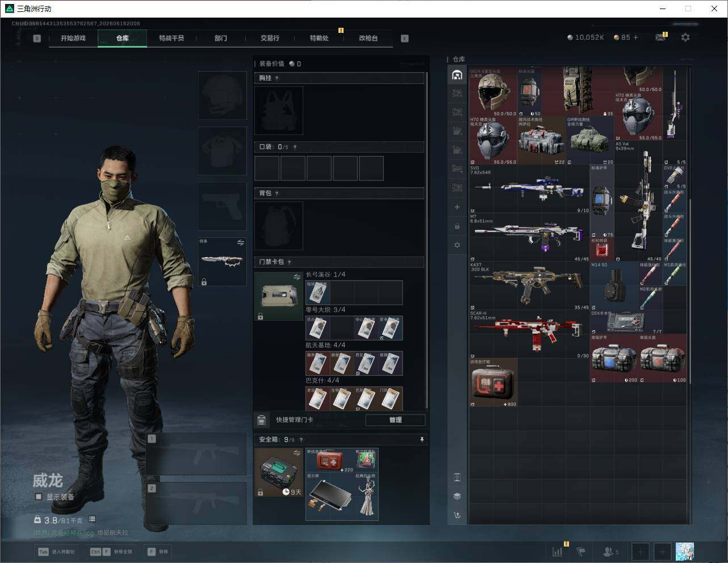
Task: Pin the 安全箱 section
Action: pos(421,440)
